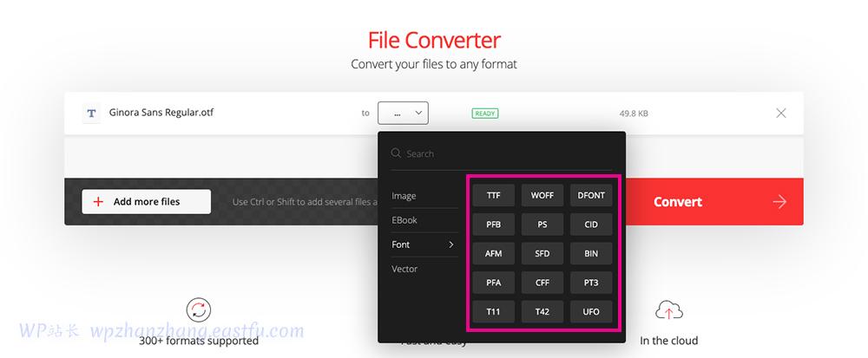
Task: Click the search magnifier icon
Action: tap(396, 153)
